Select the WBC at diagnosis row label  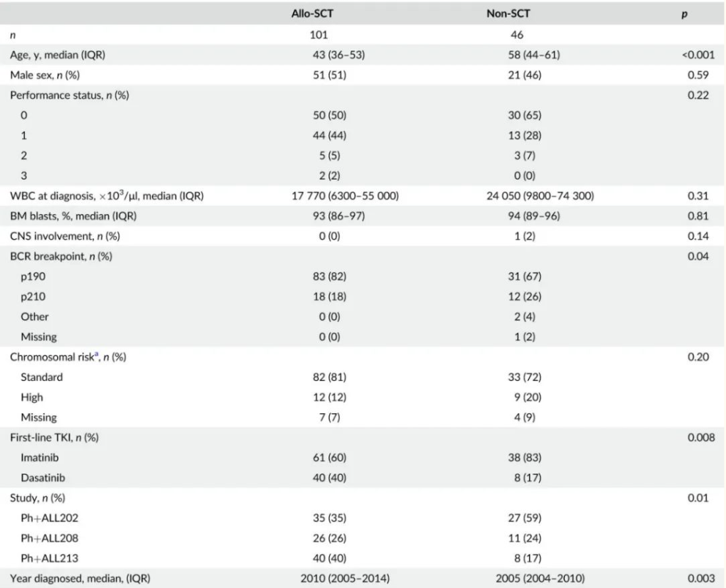click(x=107, y=196)
